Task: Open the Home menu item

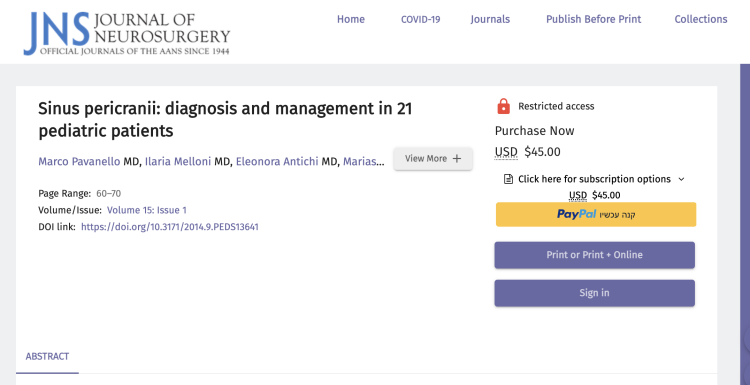Action: [x=351, y=19]
